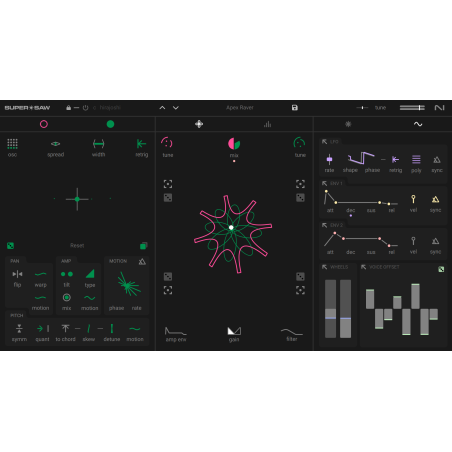Click the white center dot in waveform display
This screenshot has width=452, height=452.
[x=231, y=228]
